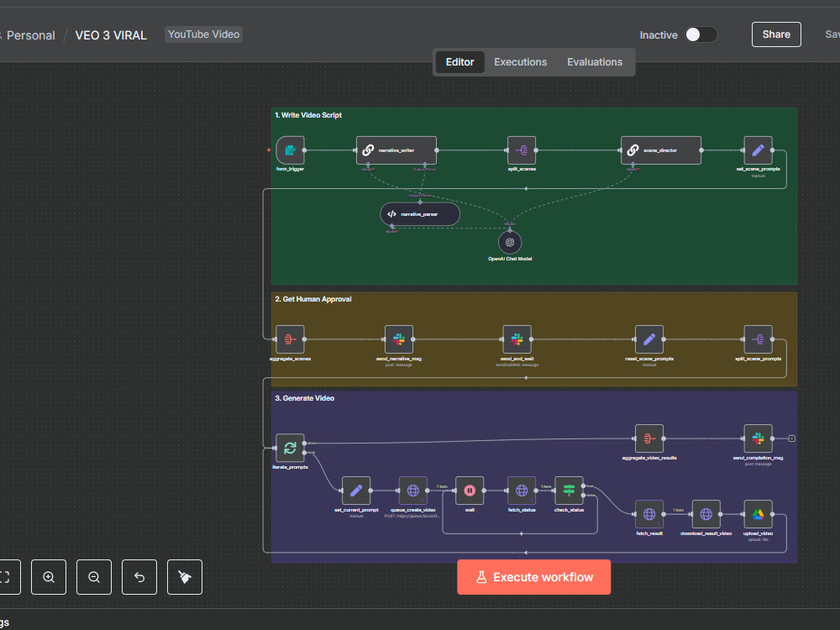Open the check_status switch node
Viewport: 840px width, 630px height.
tap(569, 491)
